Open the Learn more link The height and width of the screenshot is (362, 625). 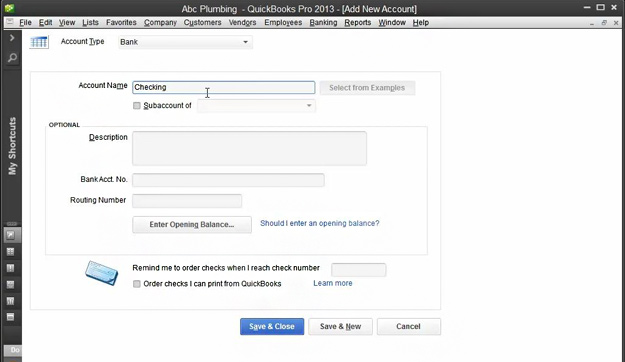[333, 283]
